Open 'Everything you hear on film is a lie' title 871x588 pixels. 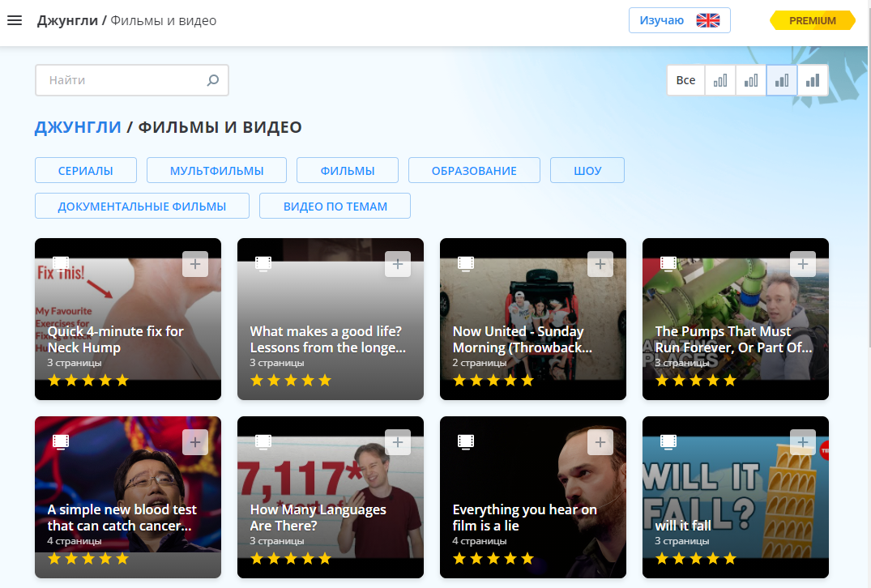524,518
